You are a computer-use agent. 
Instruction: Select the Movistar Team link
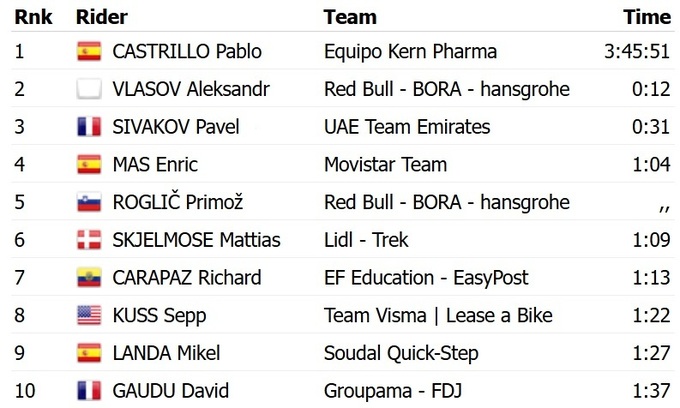(385, 165)
